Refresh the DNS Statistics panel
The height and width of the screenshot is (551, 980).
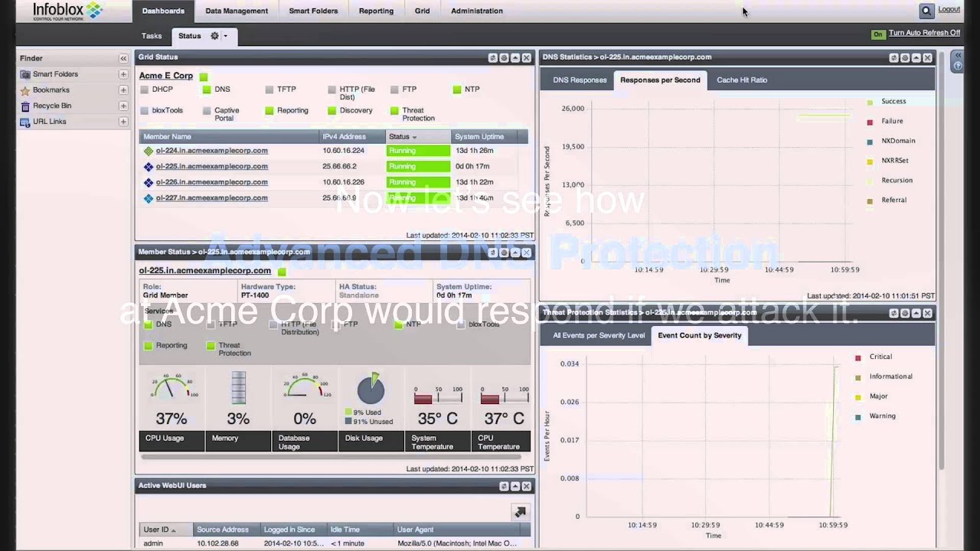pyautogui.click(x=893, y=57)
